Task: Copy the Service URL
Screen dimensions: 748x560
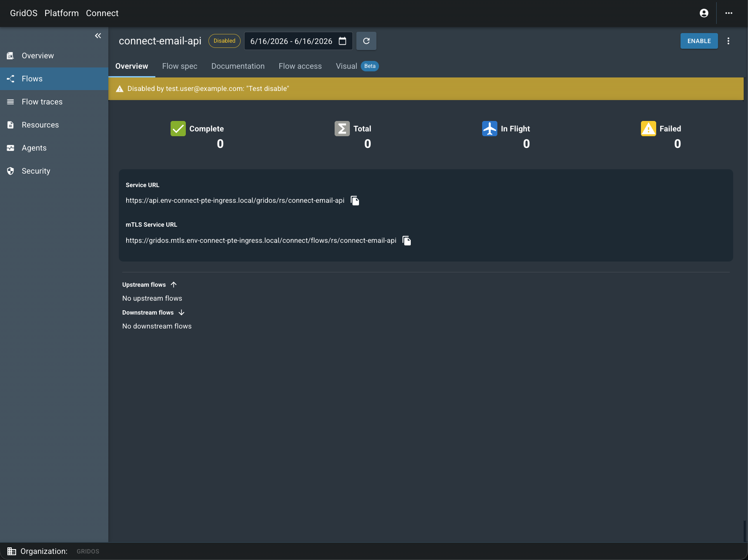Action: (355, 201)
